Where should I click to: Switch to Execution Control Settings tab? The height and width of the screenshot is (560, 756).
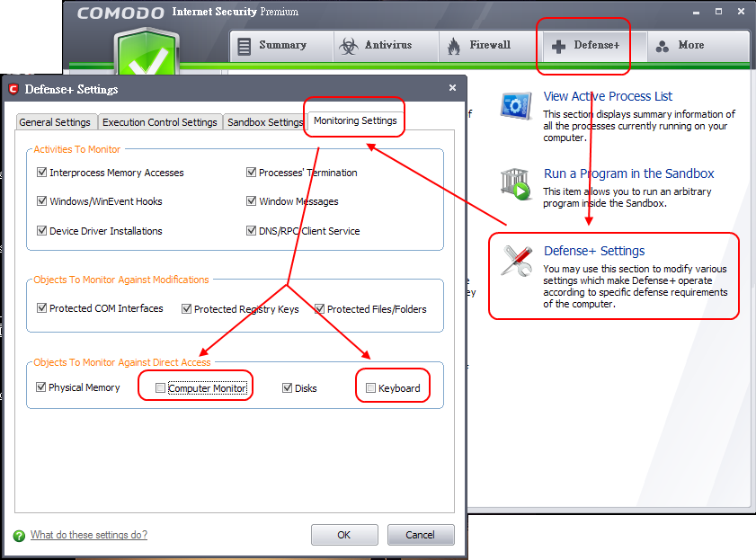pyautogui.click(x=160, y=122)
